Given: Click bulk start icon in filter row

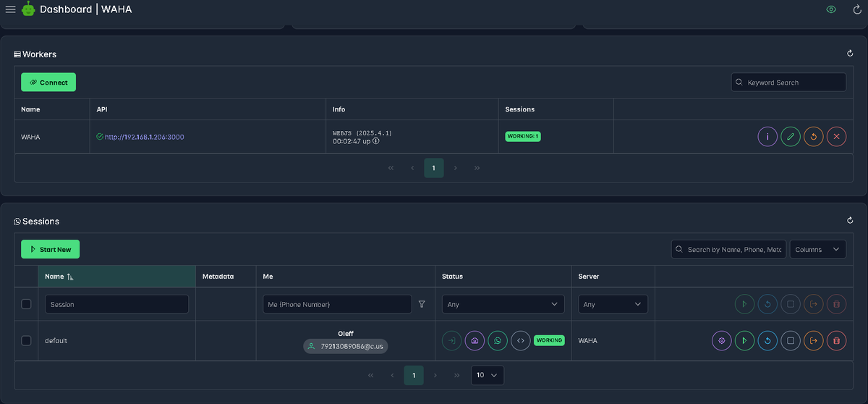Looking at the screenshot, I should point(744,304).
